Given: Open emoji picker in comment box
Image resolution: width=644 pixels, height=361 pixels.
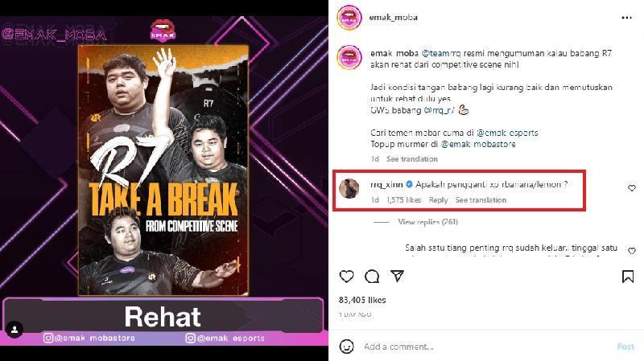Looking at the screenshot, I should coord(347,347).
